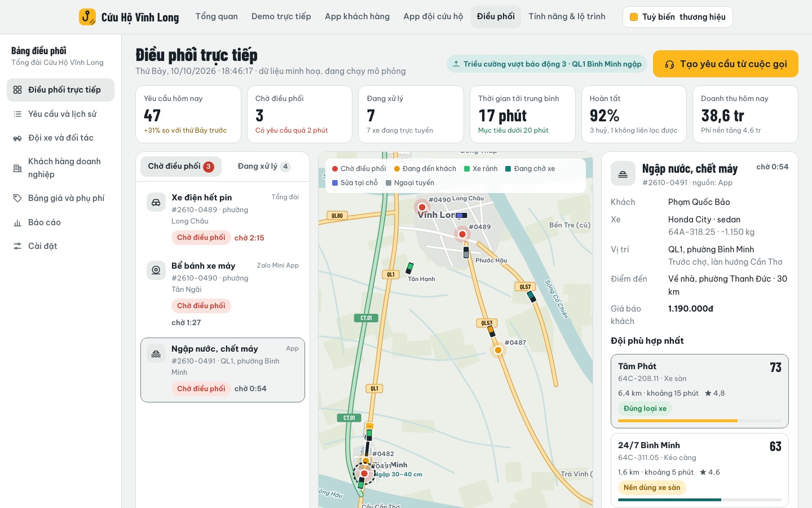The width and height of the screenshot is (812, 508).
Task: Click the car icon on Xe điện hết pin request
Action: (x=156, y=202)
